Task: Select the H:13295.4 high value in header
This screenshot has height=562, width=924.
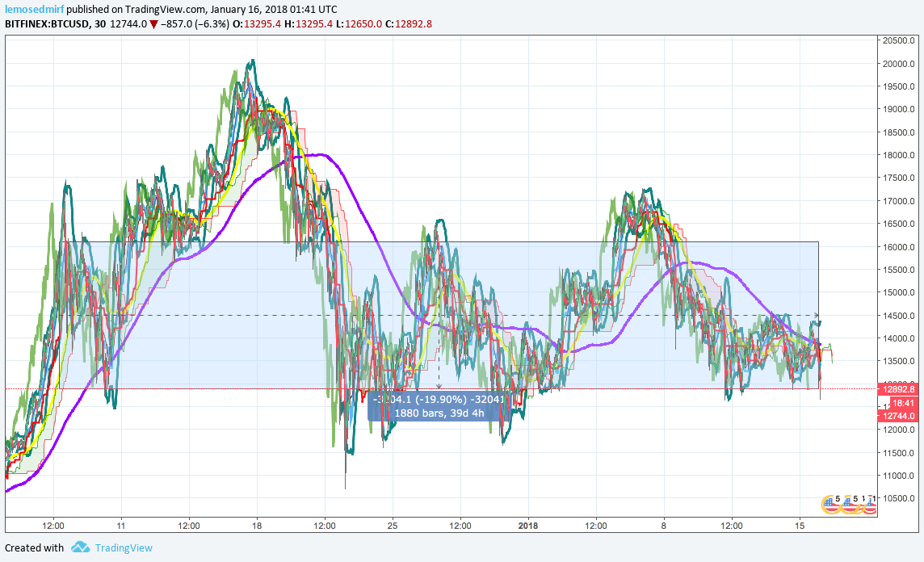Action: click(309, 24)
